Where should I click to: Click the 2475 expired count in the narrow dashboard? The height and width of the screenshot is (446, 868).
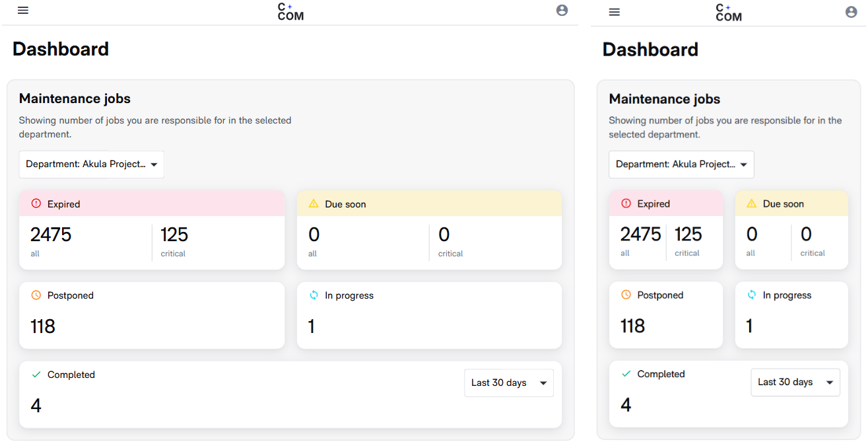coord(641,234)
